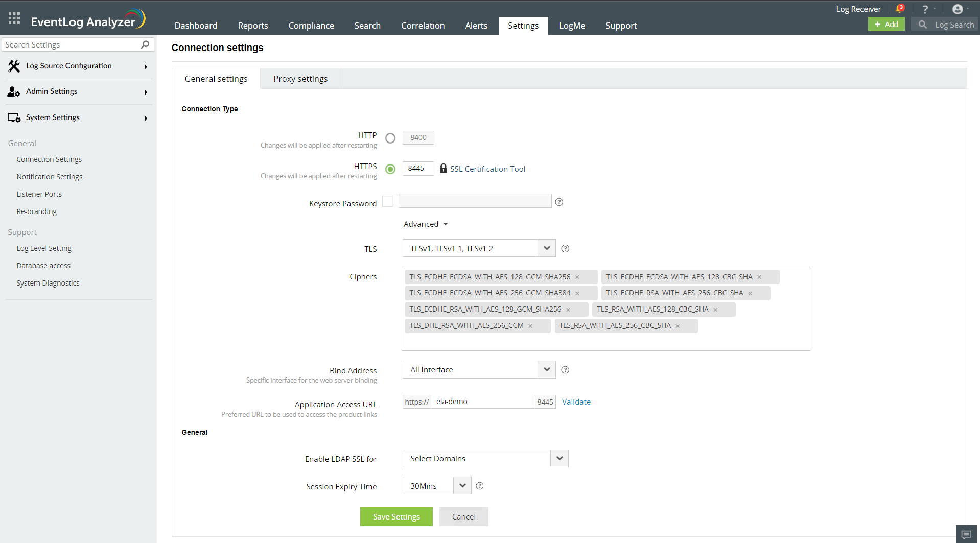Open the Search tab
Image resolution: width=980 pixels, height=543 pixels.
coord(367,26)
